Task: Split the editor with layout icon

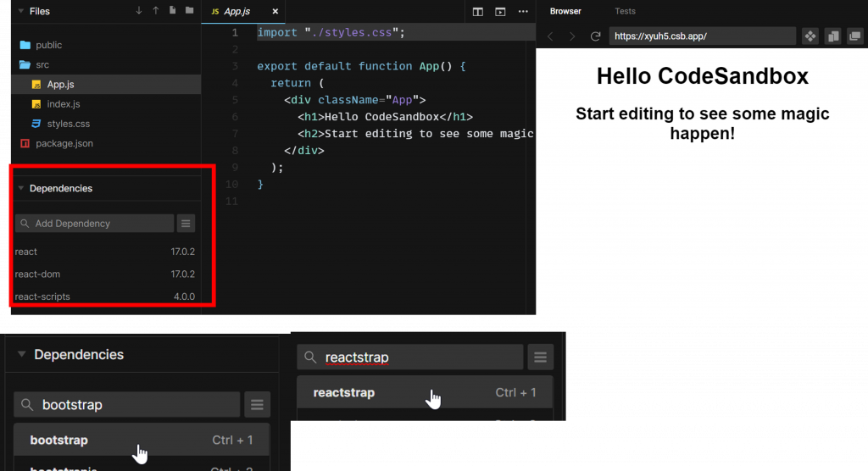Action: pyautogui.click(x=478, y=11)
